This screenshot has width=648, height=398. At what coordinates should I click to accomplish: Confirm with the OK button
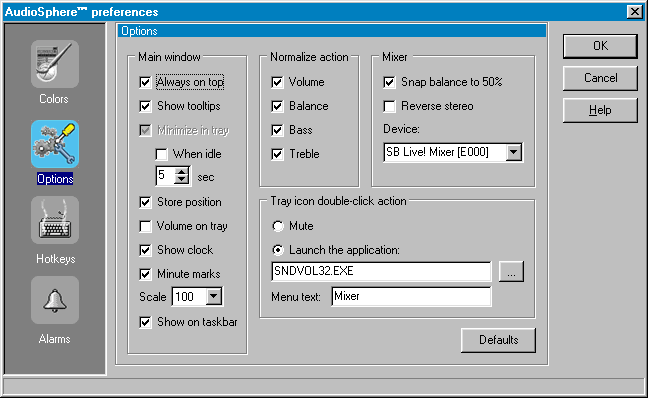600,45
